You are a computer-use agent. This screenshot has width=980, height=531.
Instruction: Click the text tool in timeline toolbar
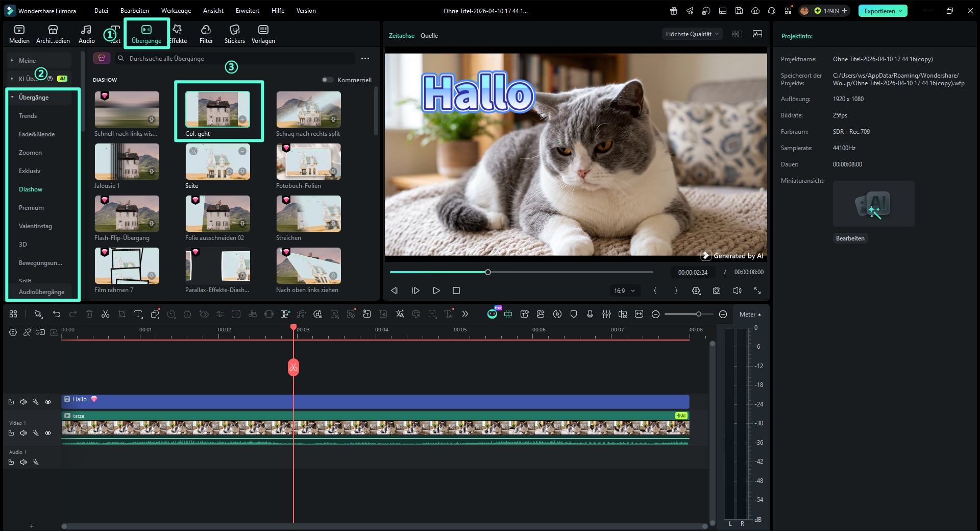click(x=138, y=314)
